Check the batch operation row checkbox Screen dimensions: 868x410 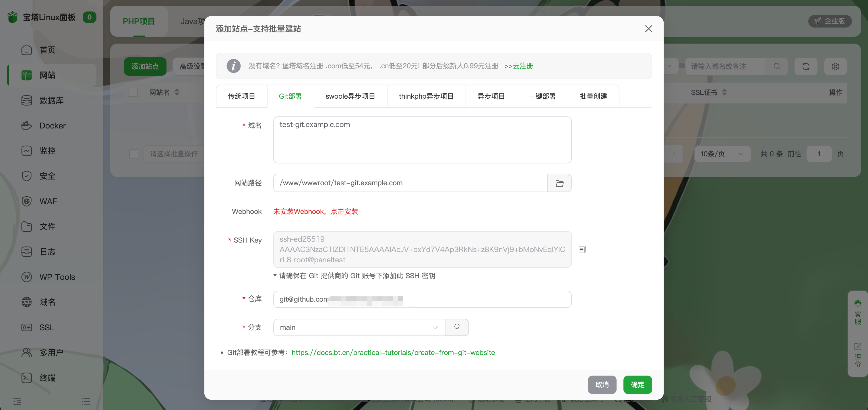click(x=133, y=154)
